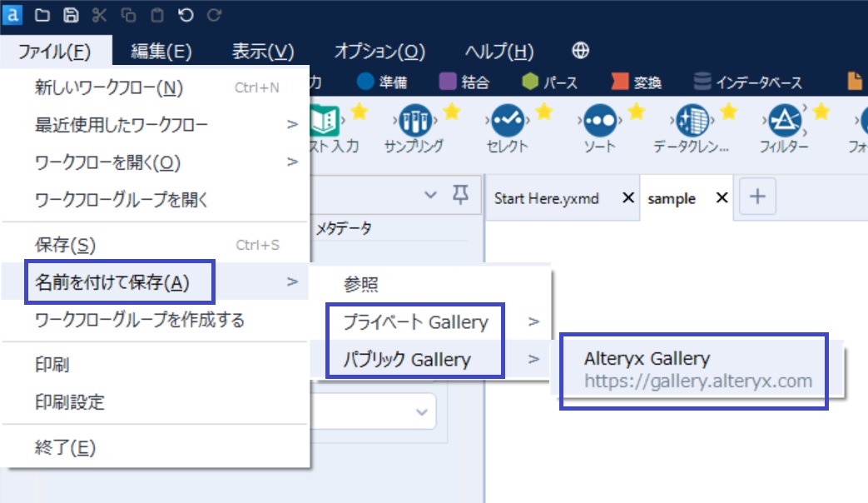Select the データクレンジング tool icon
868x503 pixels.
tap(692, 120)
